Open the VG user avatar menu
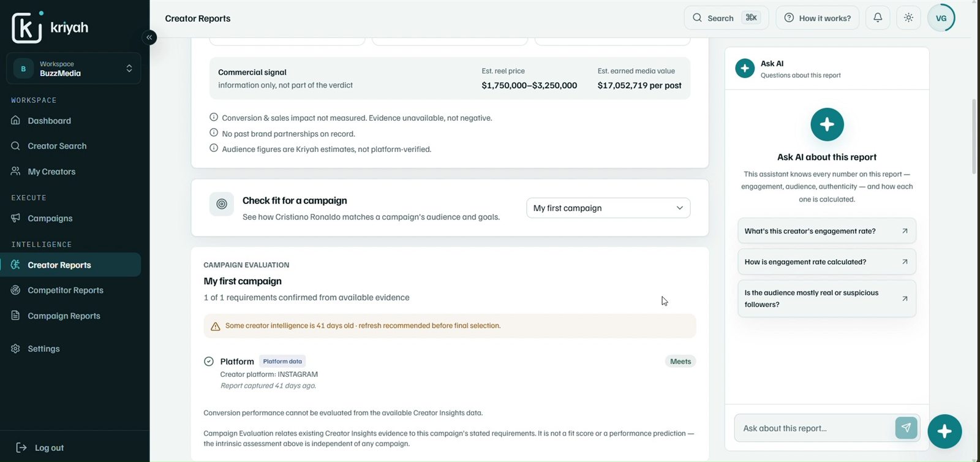Viewport: 980px width, 462px height. click(941, 18)
